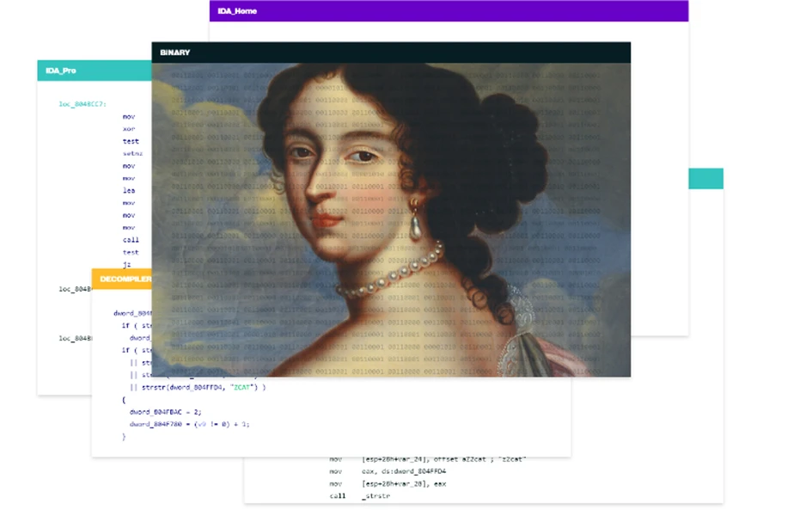This screenshot has height=510, width=812.
Task: Click the unlabeled teal header at right
Action: (705, 179)
